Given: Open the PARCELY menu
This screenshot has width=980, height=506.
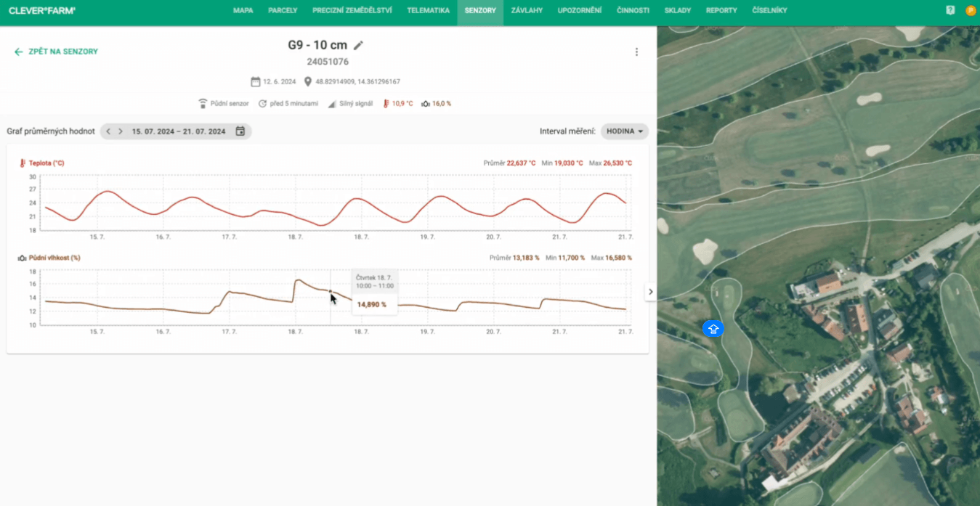Looking at the screenshot, I should coord(283,11).
